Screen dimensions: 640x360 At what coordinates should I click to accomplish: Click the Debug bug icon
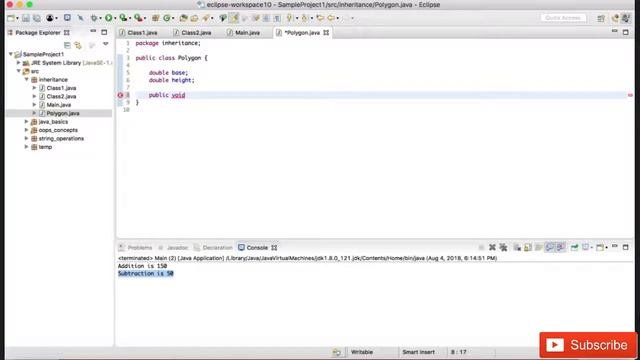(x=94, y=18)
